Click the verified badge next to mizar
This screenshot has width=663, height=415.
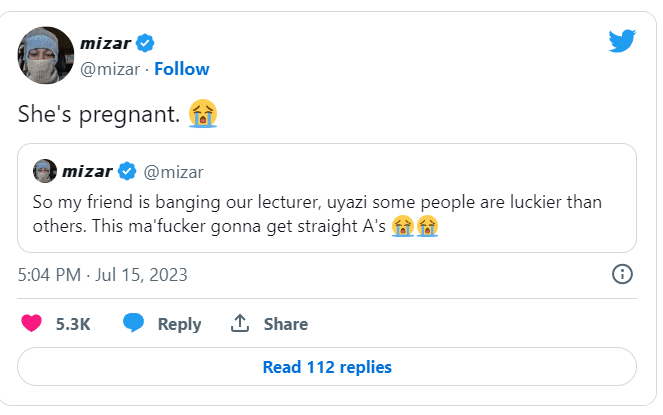[x=146, y=43]
